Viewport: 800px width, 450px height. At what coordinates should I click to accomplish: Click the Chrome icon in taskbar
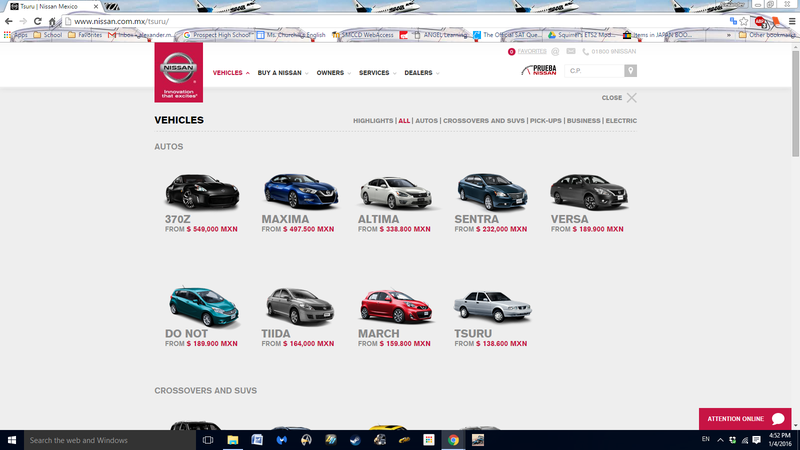click(453, 440)
